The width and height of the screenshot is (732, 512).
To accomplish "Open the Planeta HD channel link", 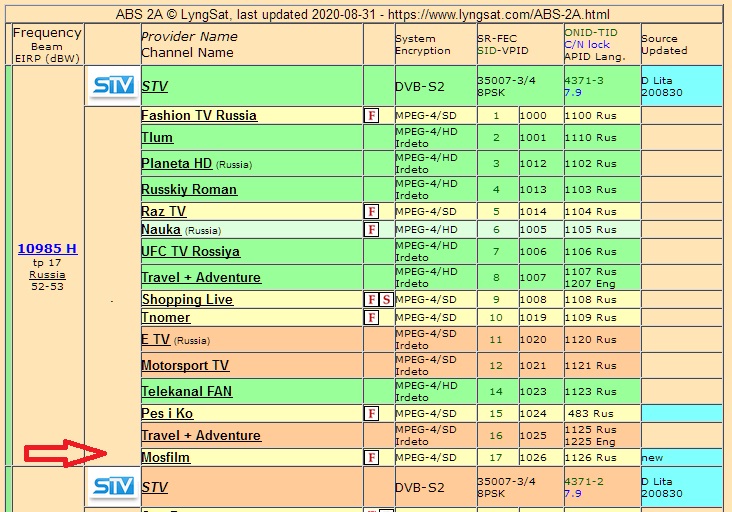I will tap(177, 163).
